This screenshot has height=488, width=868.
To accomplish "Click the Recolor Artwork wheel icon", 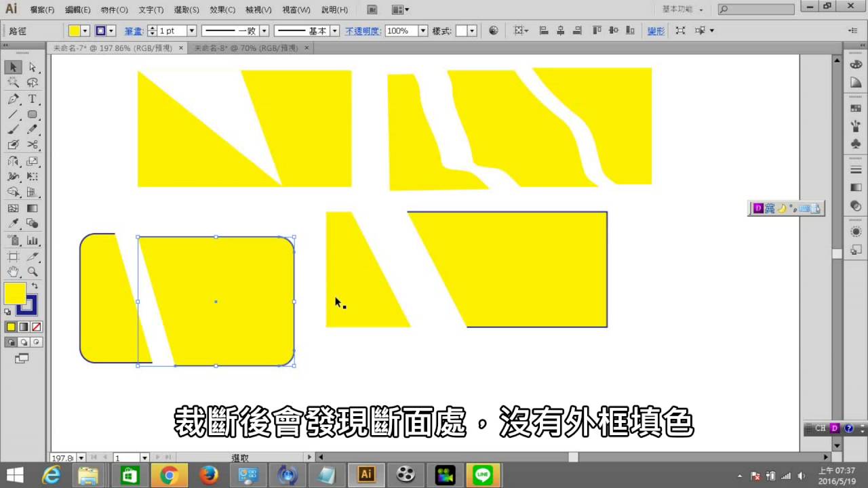I will click(493, 30).
